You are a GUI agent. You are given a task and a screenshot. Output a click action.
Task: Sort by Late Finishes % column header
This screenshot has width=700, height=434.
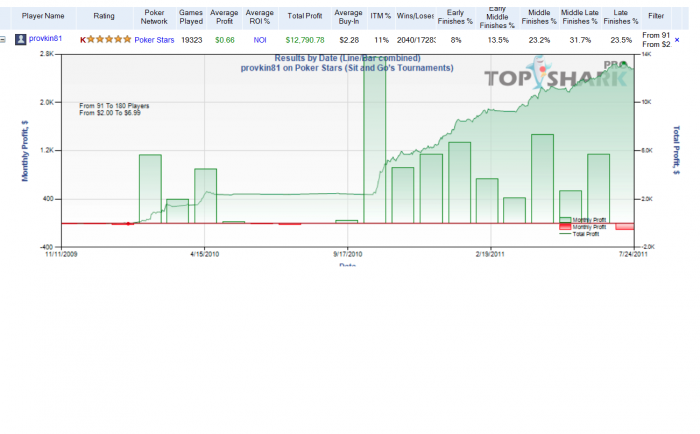(x=621, y=17)
